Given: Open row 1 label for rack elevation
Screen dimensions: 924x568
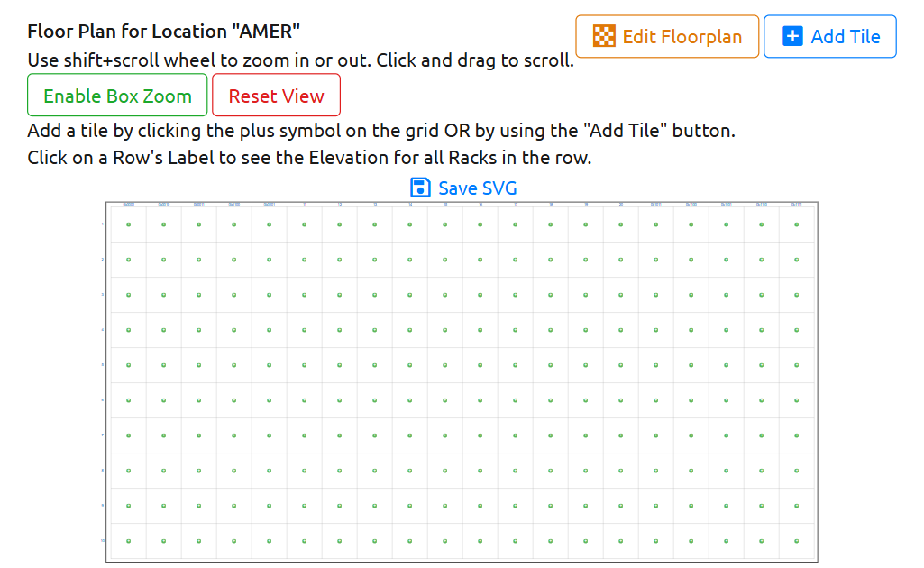Looking at the screenshot, I should pos(103,224).
